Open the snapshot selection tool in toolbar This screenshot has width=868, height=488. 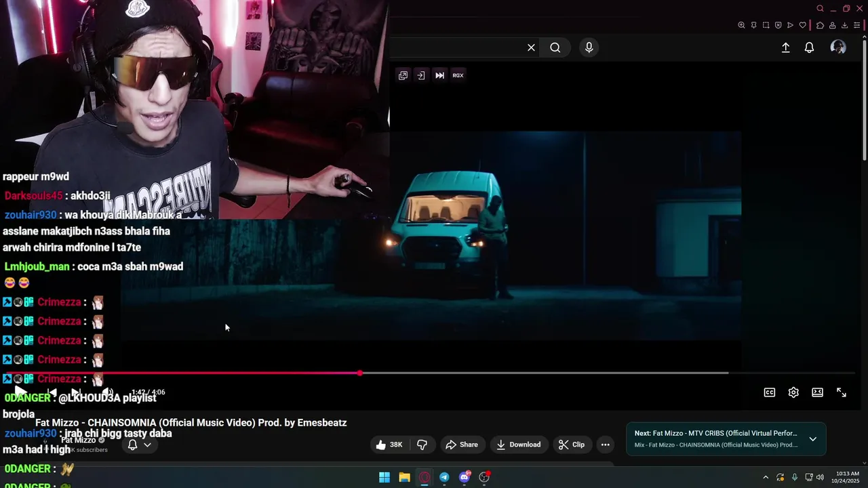click(x=766, y=25)
